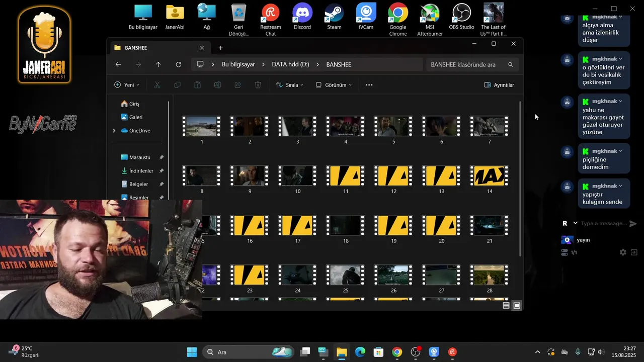Click the taskbar Ara search box
The height and width of the screenshot is (362, 644).
coord(248,352)
